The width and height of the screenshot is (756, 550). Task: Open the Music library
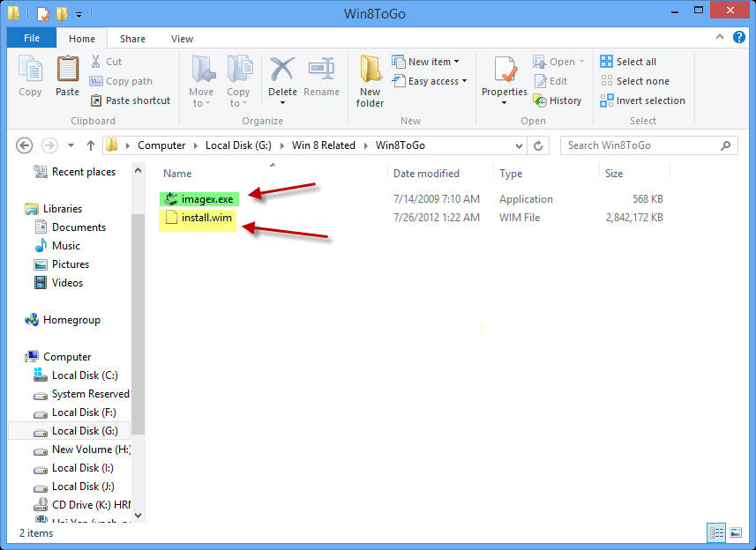click(57, 246)
